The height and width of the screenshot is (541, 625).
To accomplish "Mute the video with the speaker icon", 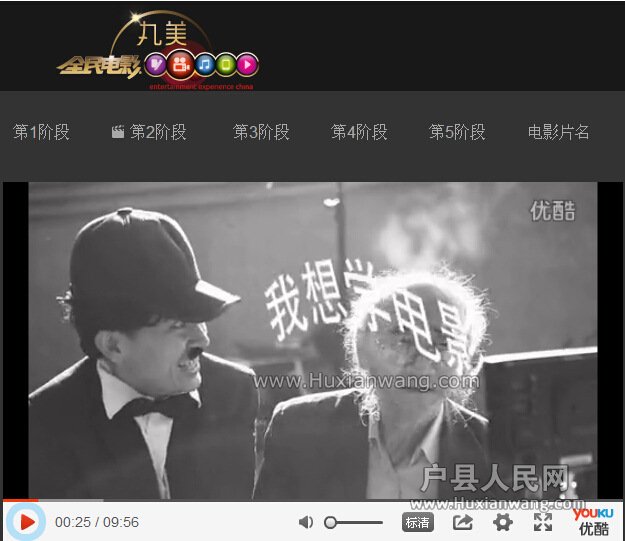I will point(306,522).
